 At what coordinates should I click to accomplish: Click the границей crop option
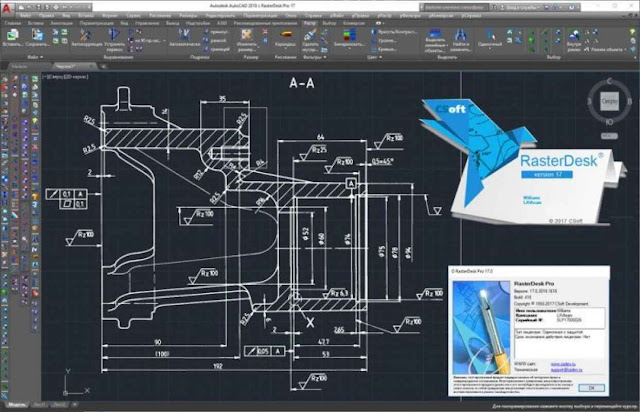[x=217, y=49]
